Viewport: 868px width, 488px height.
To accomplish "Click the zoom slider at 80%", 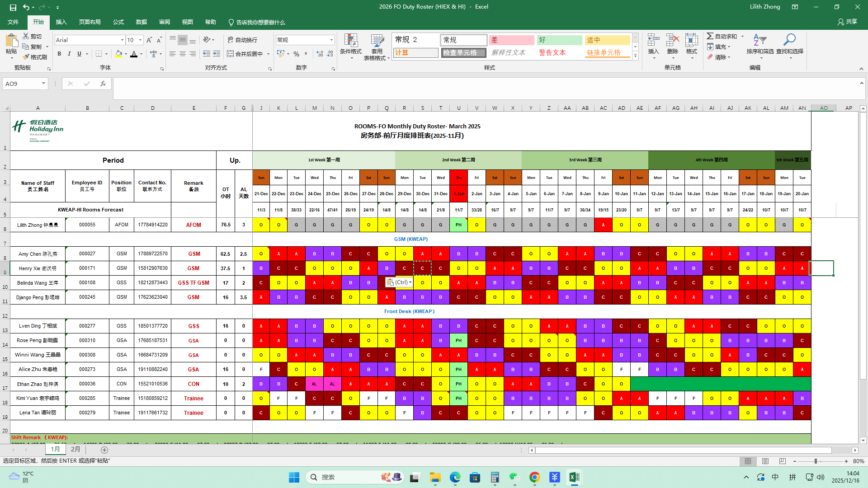I will [816, 461].
